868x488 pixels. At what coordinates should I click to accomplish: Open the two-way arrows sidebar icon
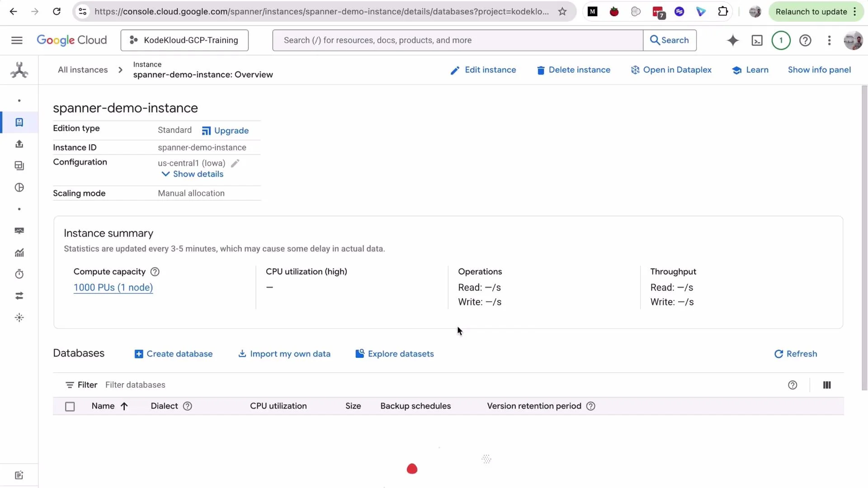coord(19,296)
